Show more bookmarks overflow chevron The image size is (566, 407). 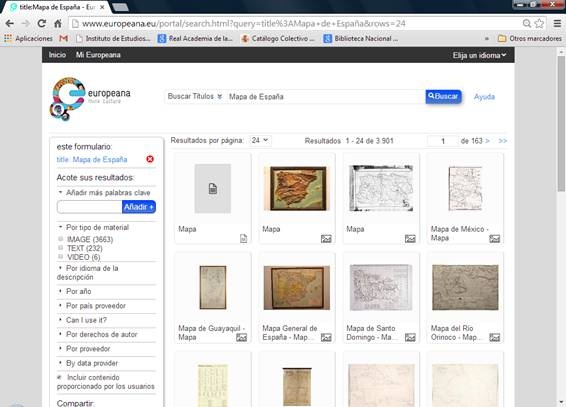coord(487,38)
